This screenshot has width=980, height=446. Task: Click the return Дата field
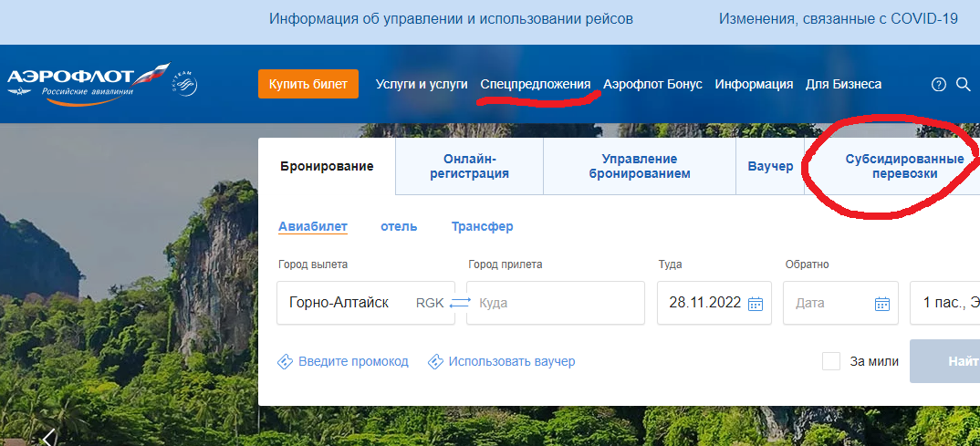(x=840, y=303)
